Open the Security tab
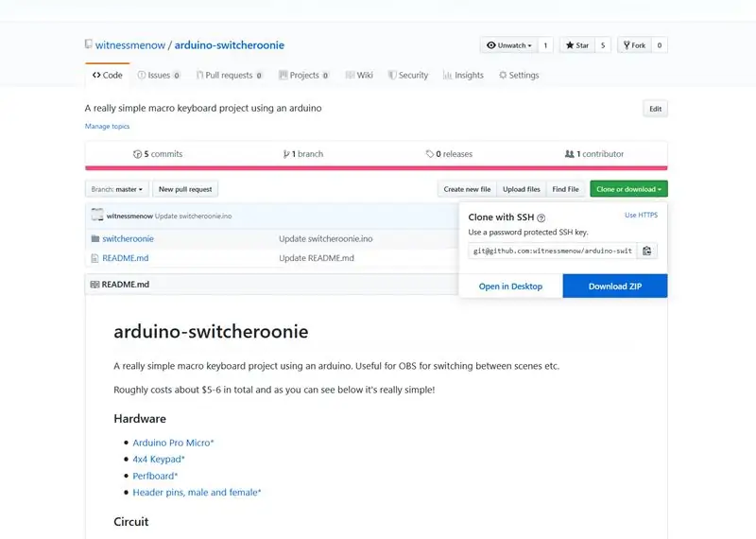The height and width of the screenshot is (539, 756). [x=408, y=76]
